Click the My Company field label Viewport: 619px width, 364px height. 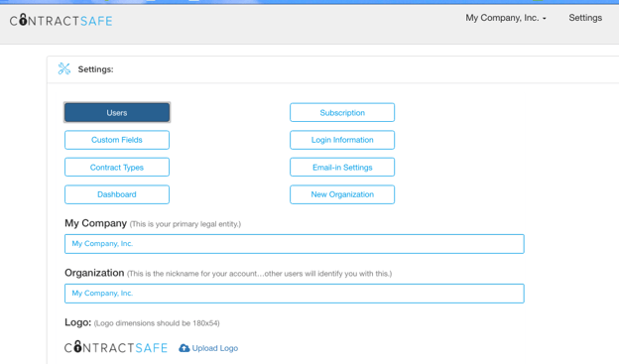tap(95, 223)
